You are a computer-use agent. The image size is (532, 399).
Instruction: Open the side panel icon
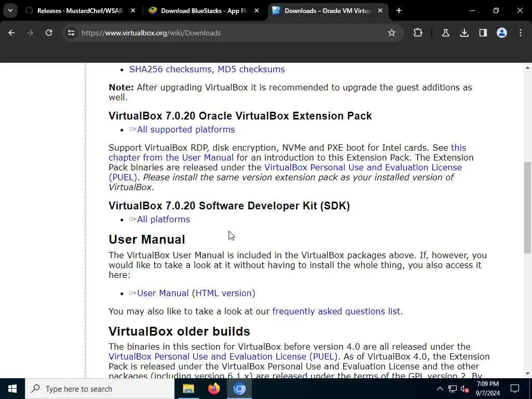pos(483,33)
